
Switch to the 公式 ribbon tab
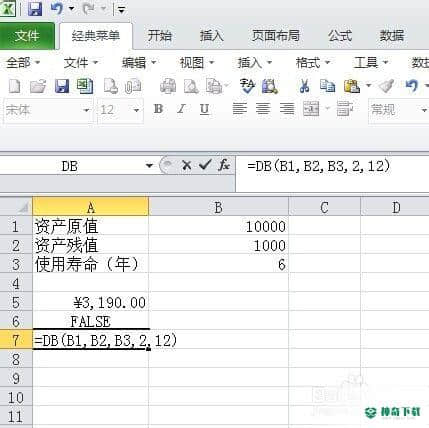pyautogui.click(x=339, y=35)
